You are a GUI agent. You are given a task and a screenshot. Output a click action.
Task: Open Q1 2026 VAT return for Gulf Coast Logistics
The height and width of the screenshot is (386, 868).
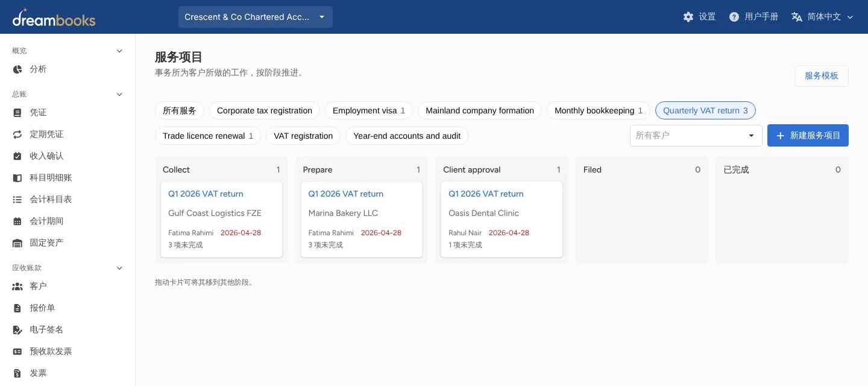point(206,194)
